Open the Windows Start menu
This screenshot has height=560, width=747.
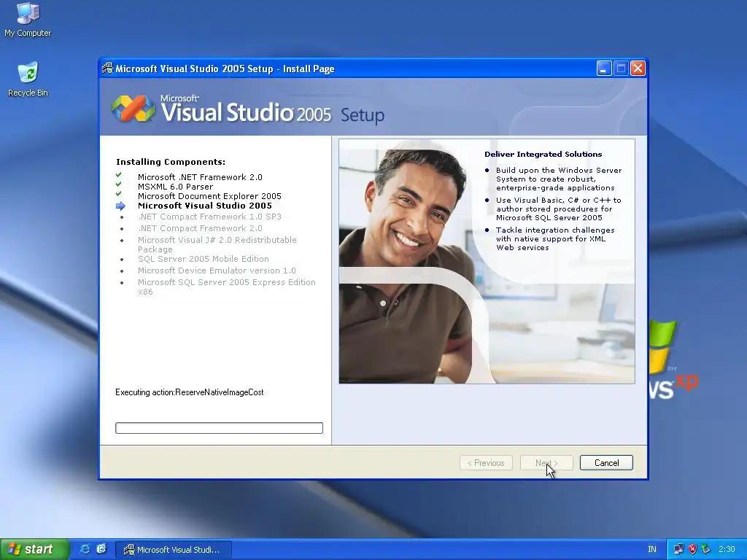(34, 549)
